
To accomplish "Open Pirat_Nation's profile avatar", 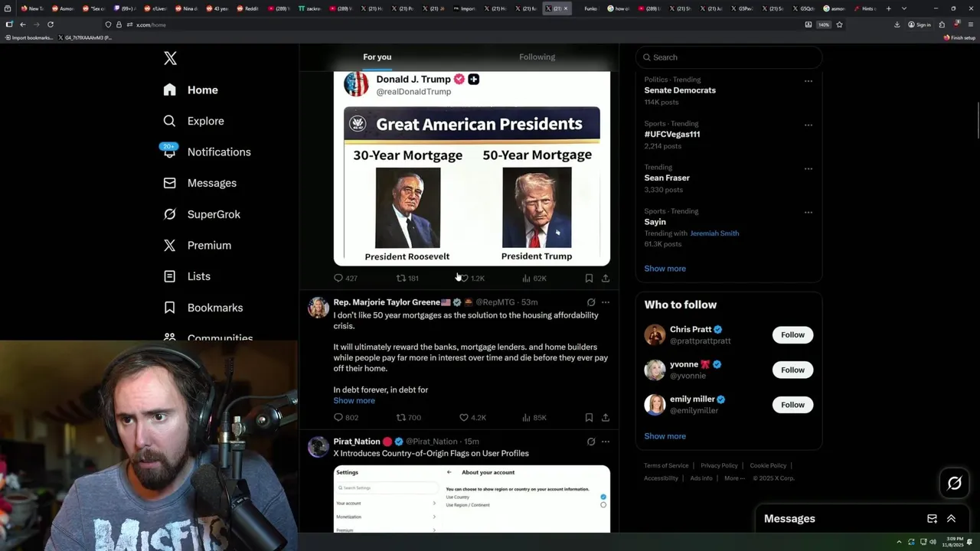I will click(x=318, y=447).
